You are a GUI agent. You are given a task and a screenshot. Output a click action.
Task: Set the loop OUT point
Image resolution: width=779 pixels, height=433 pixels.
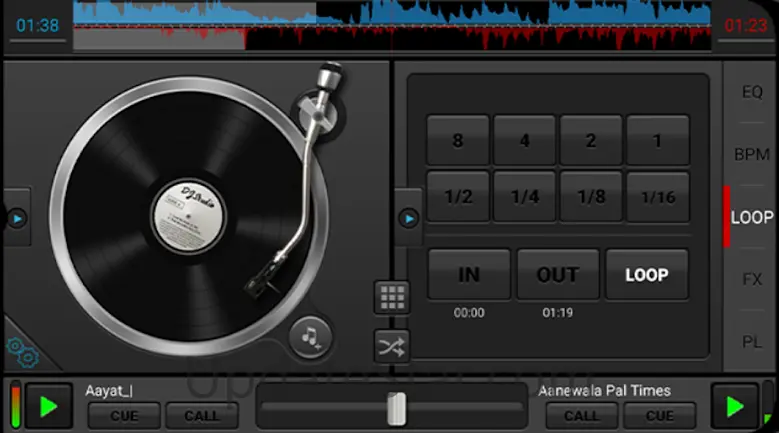(x=558, y=275)
